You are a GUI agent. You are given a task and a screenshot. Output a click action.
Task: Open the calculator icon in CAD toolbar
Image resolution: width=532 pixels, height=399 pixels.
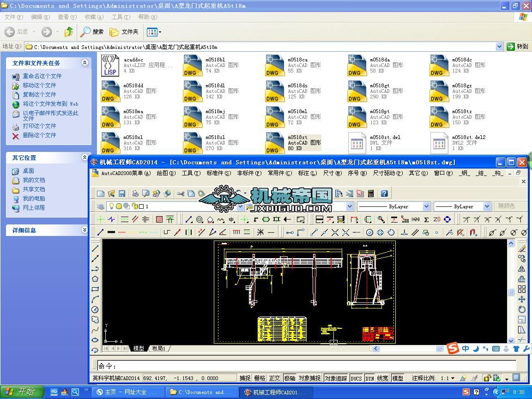pos(371,194)
